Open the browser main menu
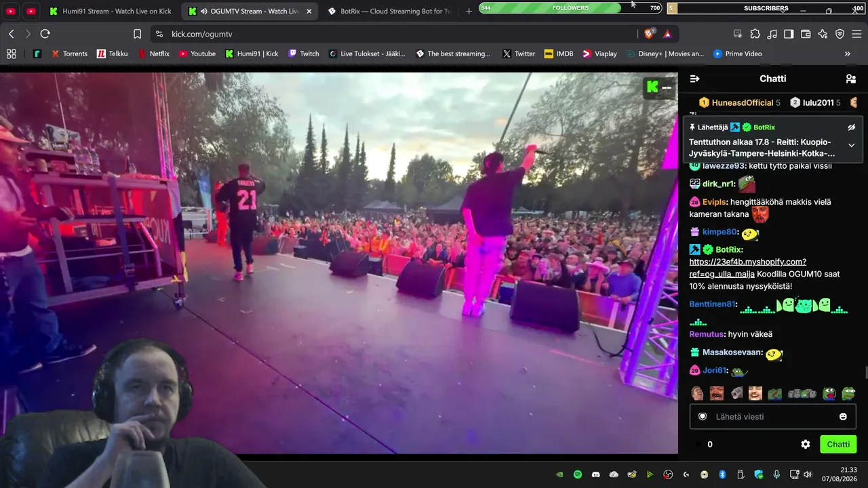868x488 pixels. [x=856, y=34]
